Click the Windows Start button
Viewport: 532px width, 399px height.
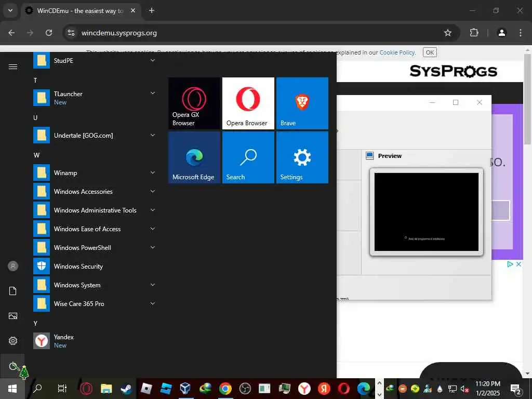(x=12, y=389)
